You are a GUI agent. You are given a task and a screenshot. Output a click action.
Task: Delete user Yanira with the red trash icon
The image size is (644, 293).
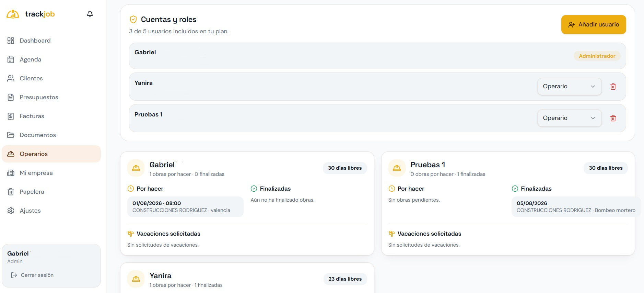pos(613,87)
